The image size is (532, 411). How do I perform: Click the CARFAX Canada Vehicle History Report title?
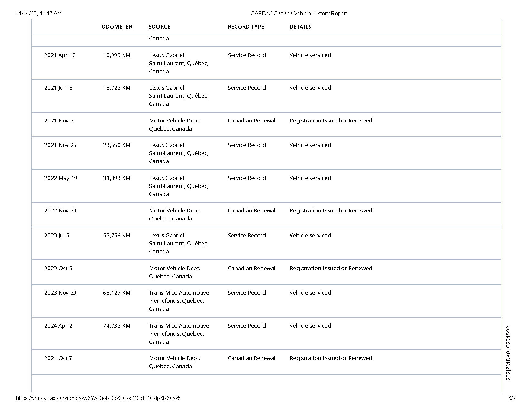[299, 13]
